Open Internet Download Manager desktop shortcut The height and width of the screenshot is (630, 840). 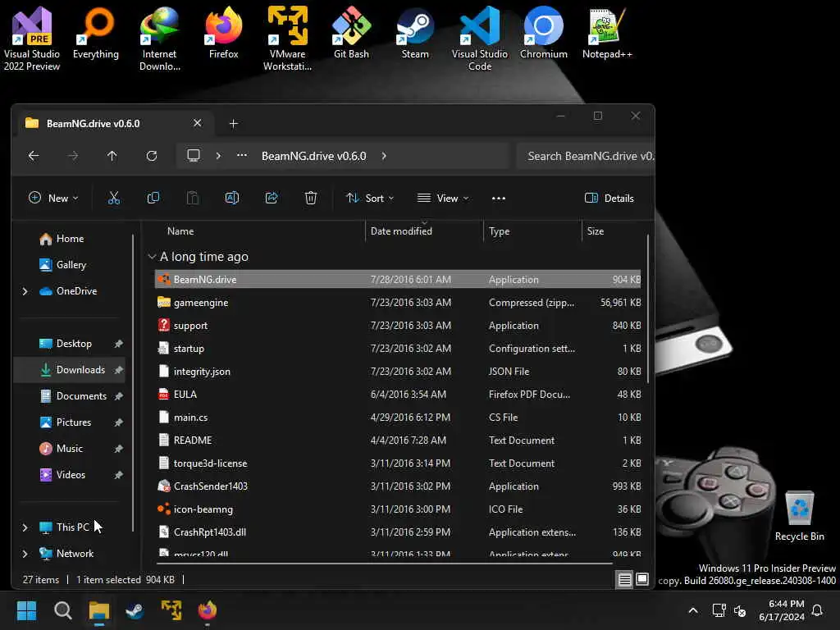point(160,39)
